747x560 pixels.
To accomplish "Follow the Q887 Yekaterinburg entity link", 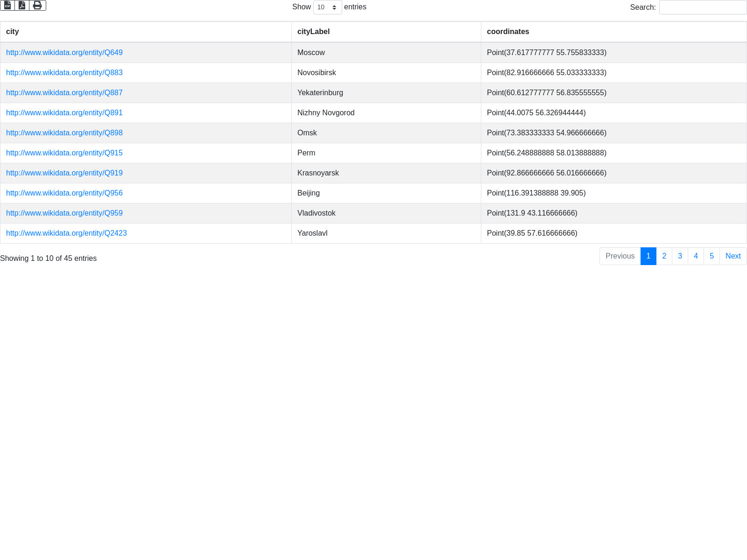I will [x=64, y=93].
